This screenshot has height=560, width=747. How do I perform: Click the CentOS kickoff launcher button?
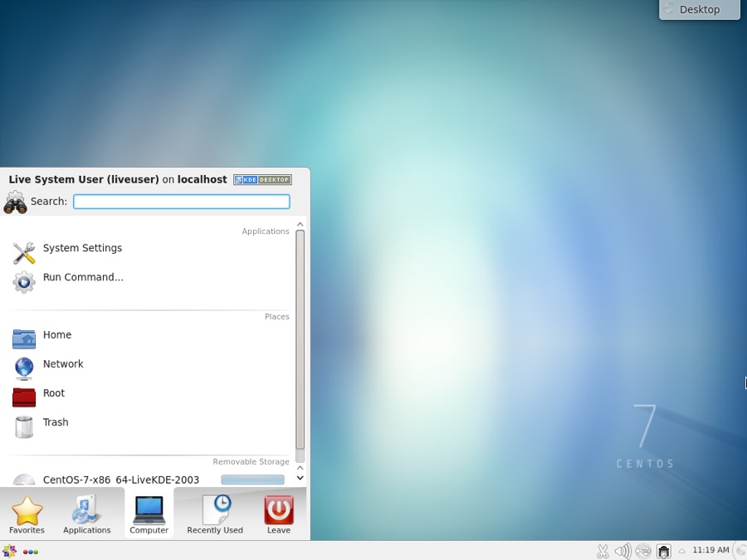[9, 552]
